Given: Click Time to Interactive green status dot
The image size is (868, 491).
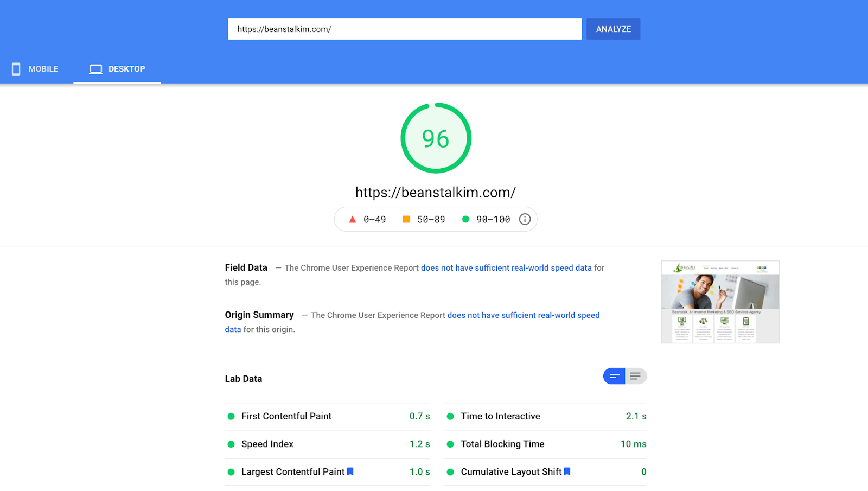Looking at the screenshot, I should [450, 416].
